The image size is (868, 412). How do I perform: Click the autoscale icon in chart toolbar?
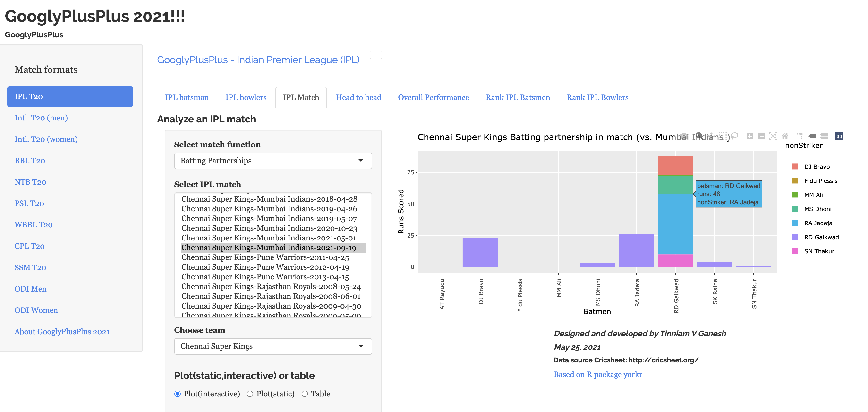pyautogui.click(x=773, y=136)
